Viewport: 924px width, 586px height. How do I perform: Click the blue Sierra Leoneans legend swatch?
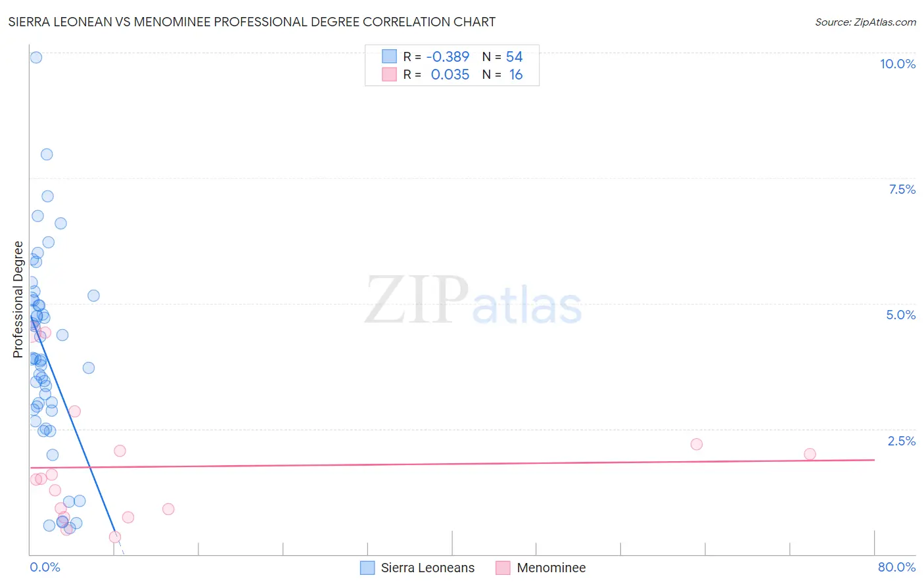click(367, 568)
